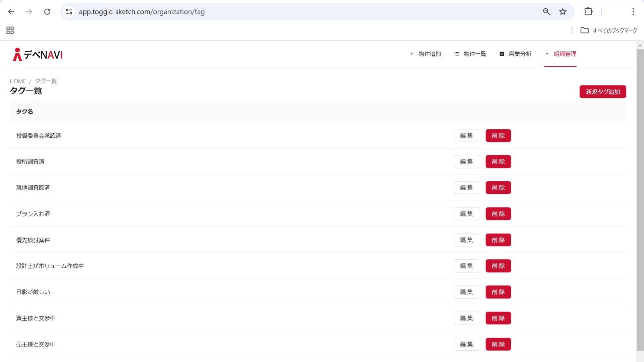Click the browser back arrow
This screenshot has height=362, width=644.
(x=11, y=12)
